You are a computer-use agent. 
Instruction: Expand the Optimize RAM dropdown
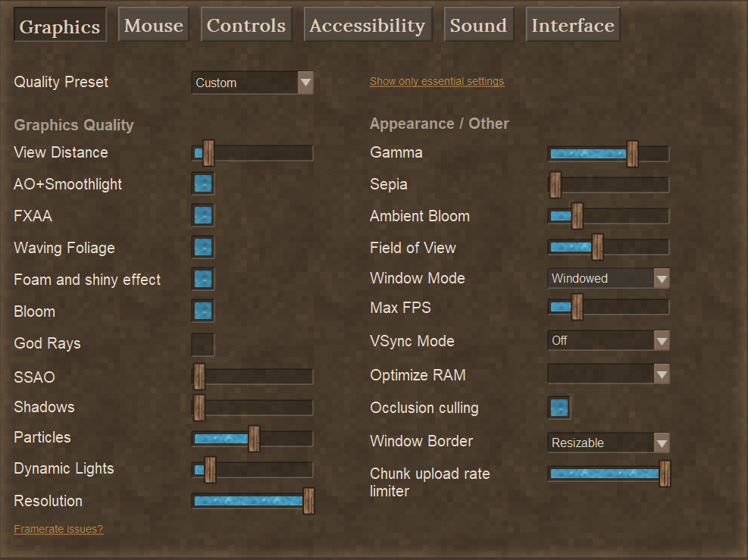pyautogui.click(x=609, y=373)
